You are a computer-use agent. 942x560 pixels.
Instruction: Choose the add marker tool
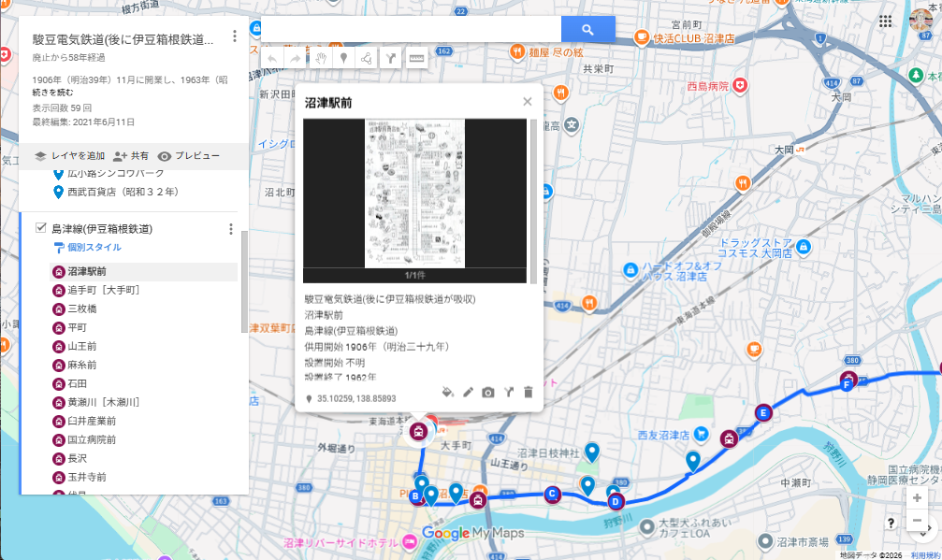click(343, 58)
